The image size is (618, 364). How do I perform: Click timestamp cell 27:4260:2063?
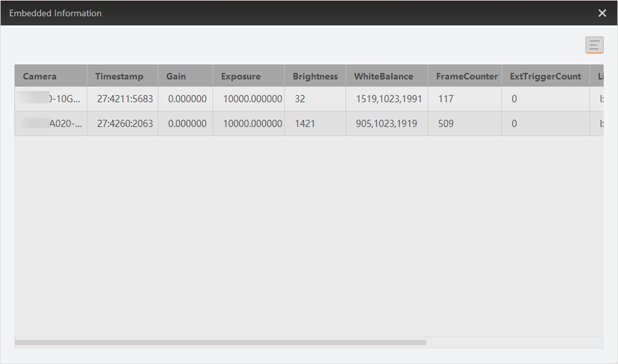tap(125, 124)
